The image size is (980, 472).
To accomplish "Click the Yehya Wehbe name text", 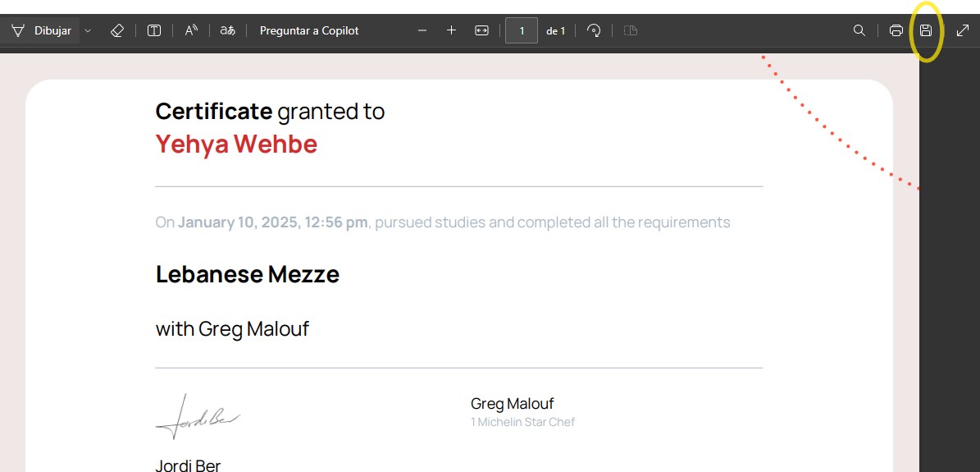I will tap(236, 144).
